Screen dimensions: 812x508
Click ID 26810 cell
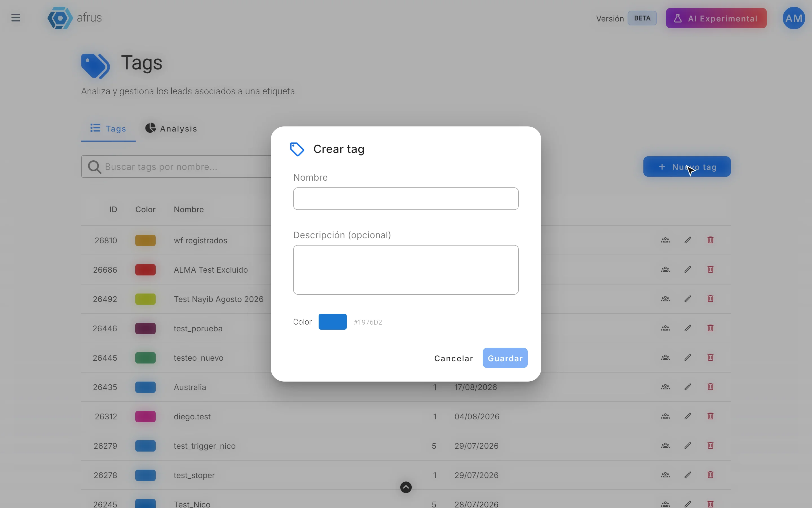[x=106, y=240]
